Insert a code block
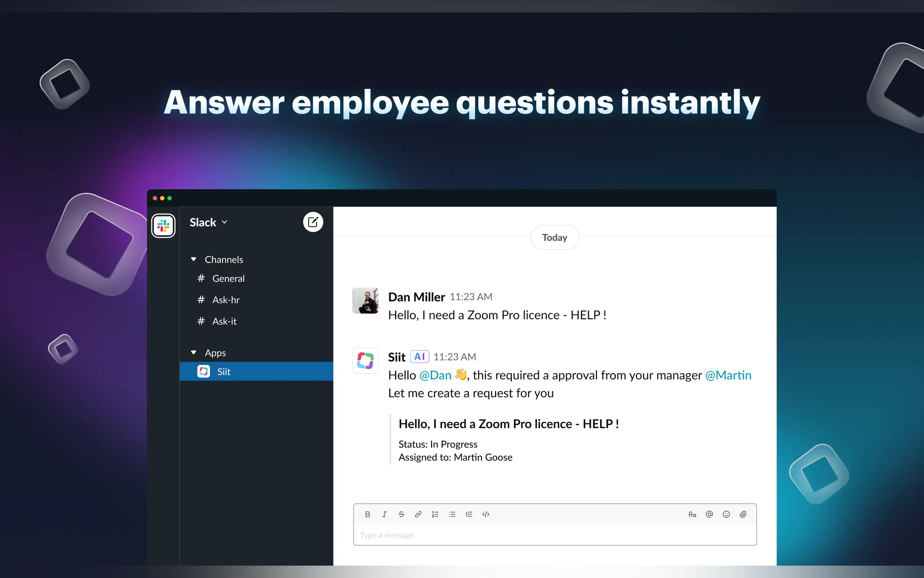Viewport: 924px width, 578px height. tap(486, 514)
